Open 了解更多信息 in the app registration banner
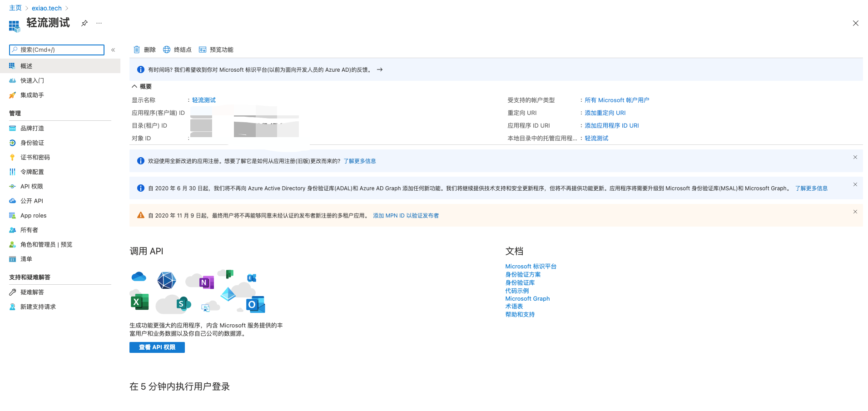 (x=360, y=161)
